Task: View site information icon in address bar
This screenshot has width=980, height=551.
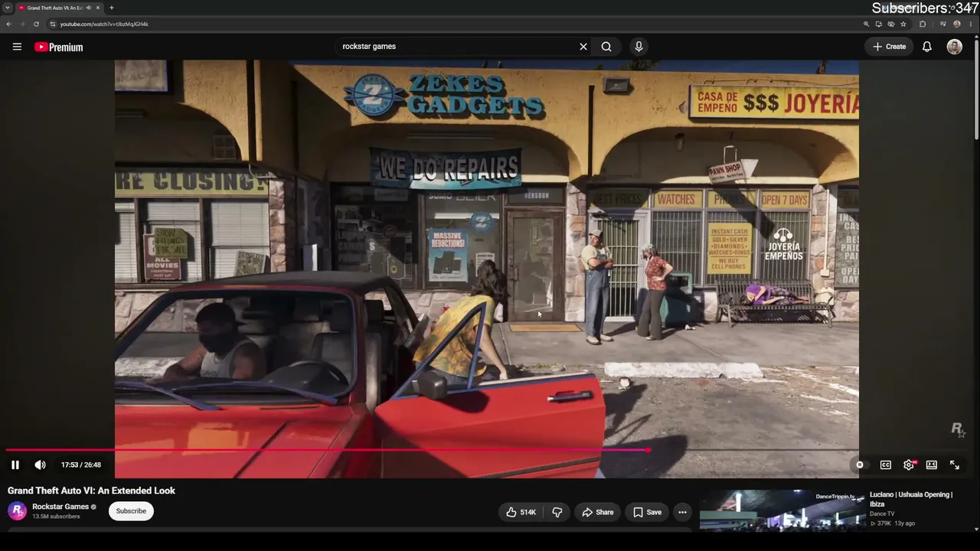Action: tap(53, 24)
